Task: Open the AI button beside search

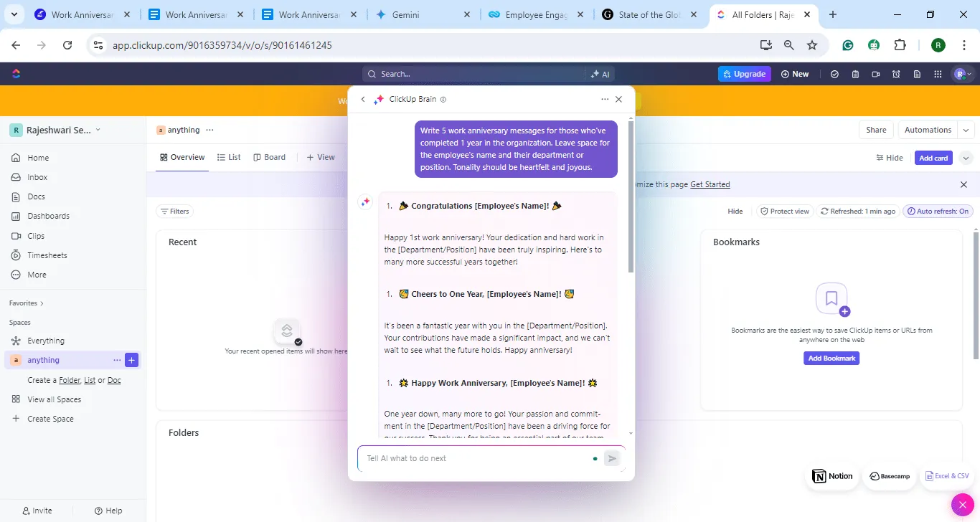Action: pos(600,74)
